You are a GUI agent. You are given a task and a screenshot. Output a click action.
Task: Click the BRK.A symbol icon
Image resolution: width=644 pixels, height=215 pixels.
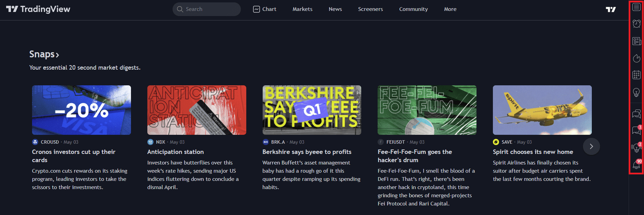tap(266, 142)
